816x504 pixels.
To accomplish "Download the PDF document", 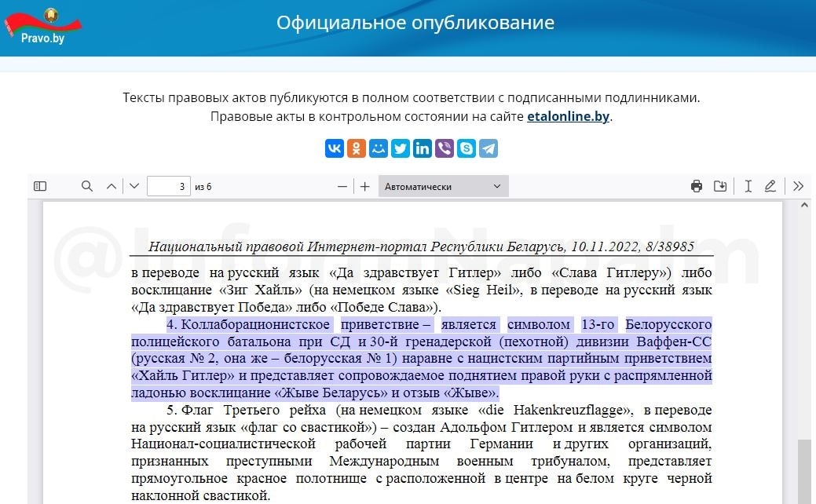I will click(720, 186).
